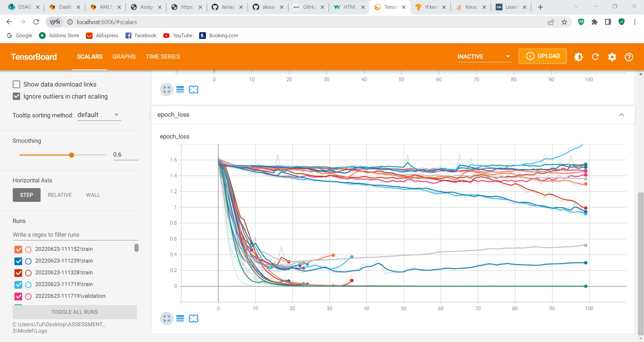Switch to TIME SERIES tab
Viewport: 644px width, 342px height.
pyautogui.click(x=163, y=57)
